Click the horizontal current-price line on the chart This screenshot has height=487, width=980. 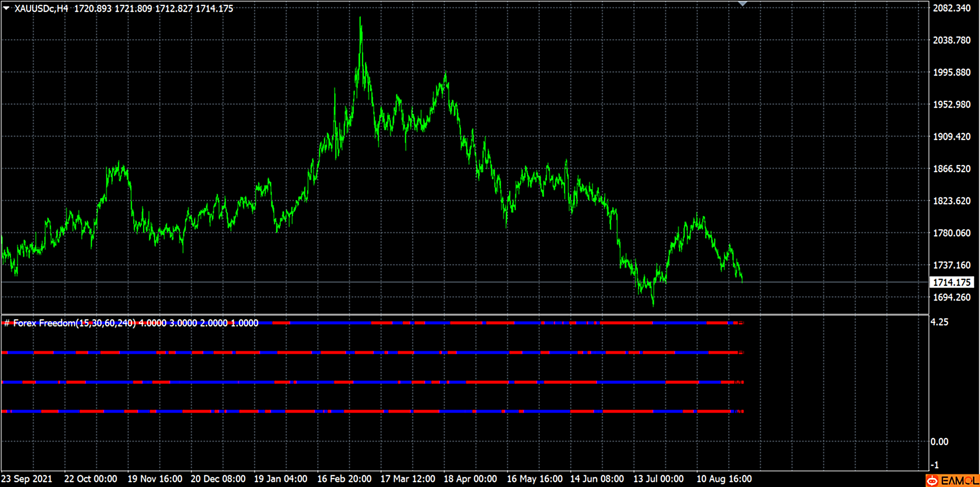(x=464, y=282)
